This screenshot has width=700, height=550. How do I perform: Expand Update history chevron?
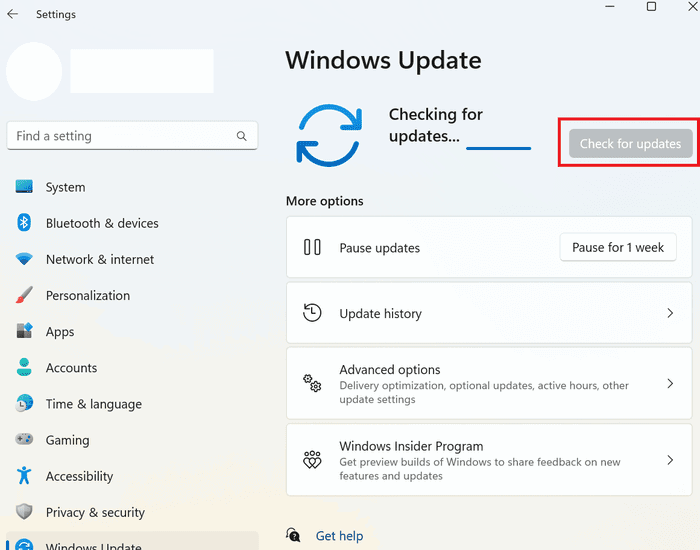[670, 313]
